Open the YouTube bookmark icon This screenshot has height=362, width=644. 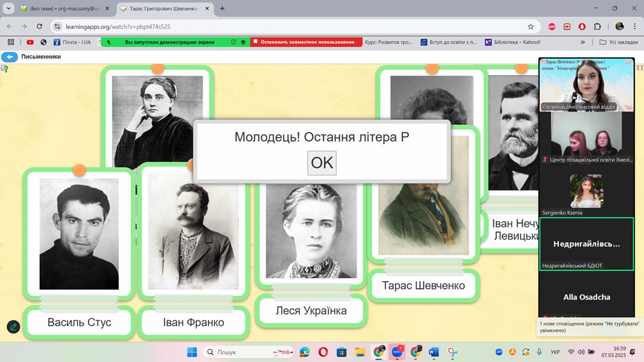point(30,42)
